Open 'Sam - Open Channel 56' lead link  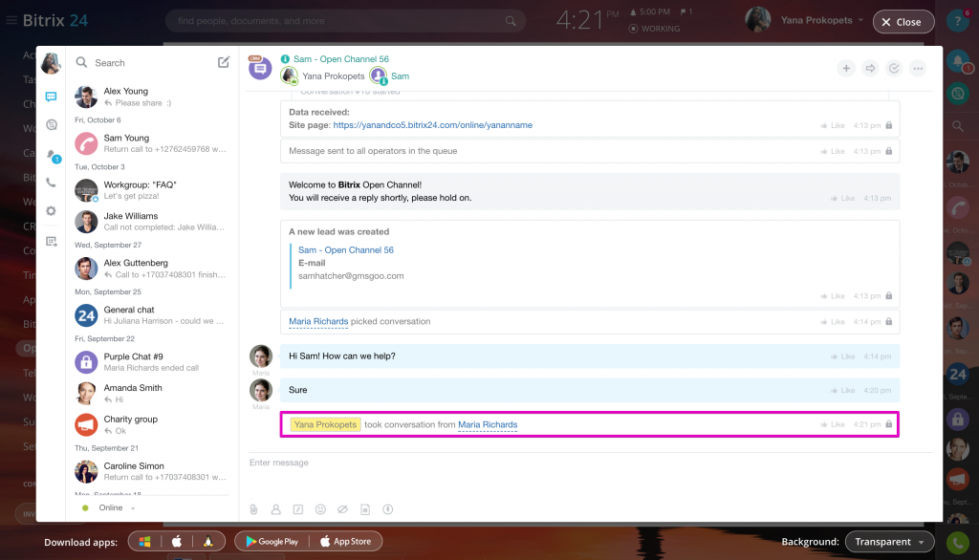click(x=346, y=249)
